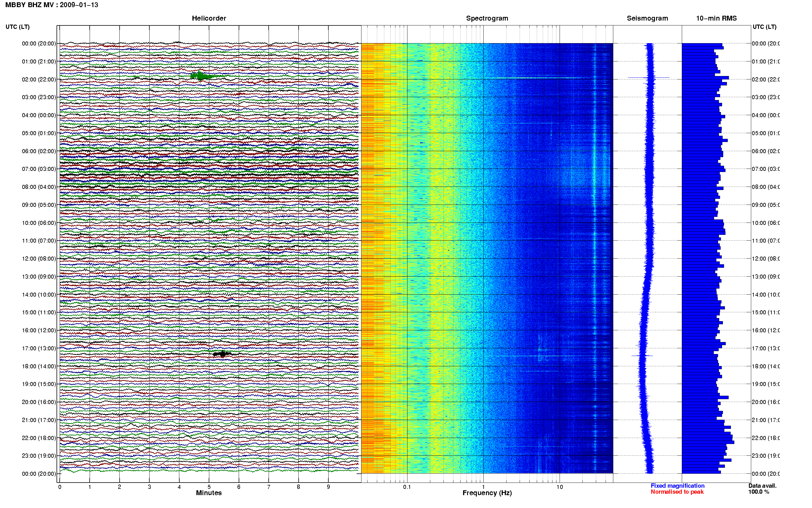Viewport: 812px width, 508px height.
Task: Select left-axis time label "11:00 (07:00)"
Action: 39,241
